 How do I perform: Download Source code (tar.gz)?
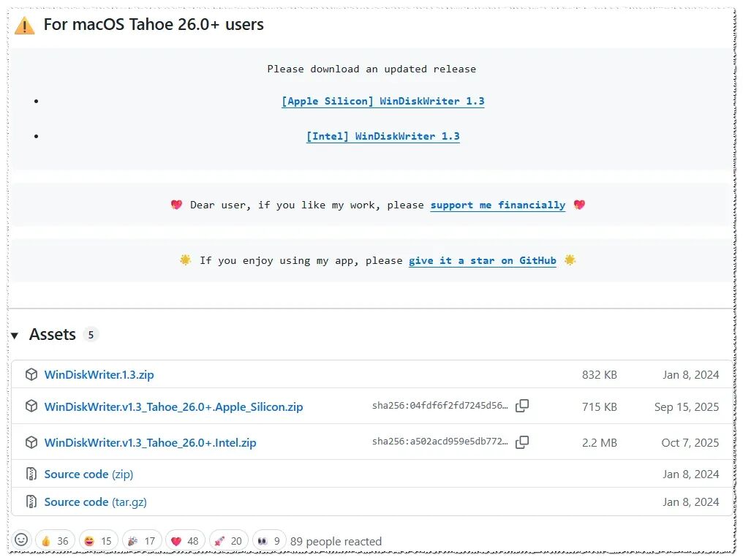95,502
